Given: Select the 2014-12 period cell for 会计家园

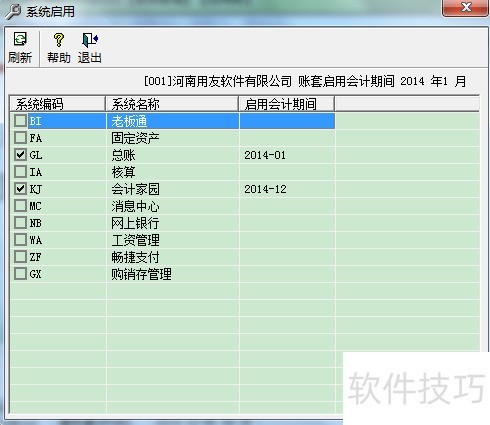Looking at the screenshot, I should (x=287, y=189).
